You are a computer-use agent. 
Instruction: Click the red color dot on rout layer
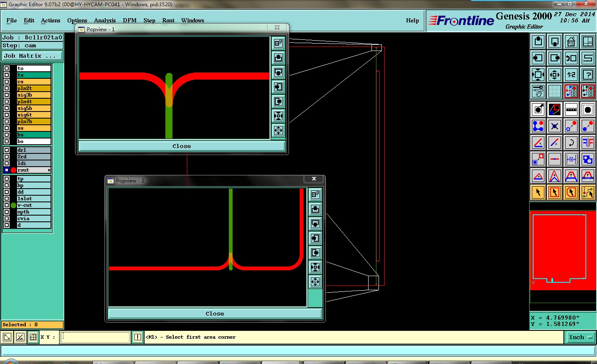click(13, 170)
